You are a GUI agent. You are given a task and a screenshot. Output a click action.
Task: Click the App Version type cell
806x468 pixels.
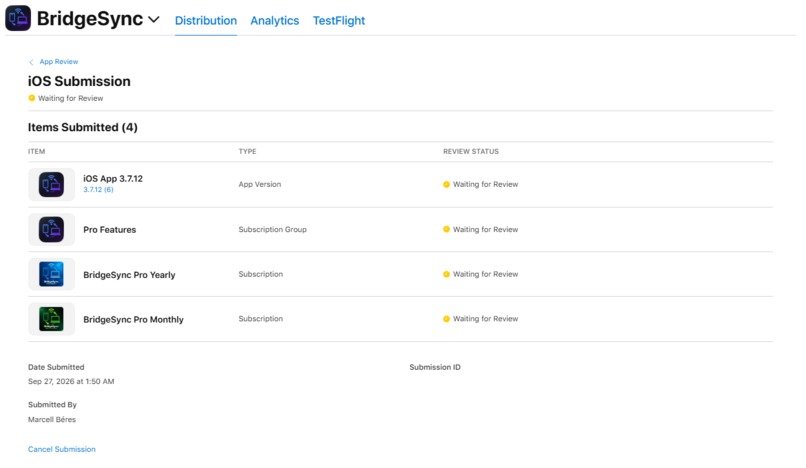tap(260, 184)
